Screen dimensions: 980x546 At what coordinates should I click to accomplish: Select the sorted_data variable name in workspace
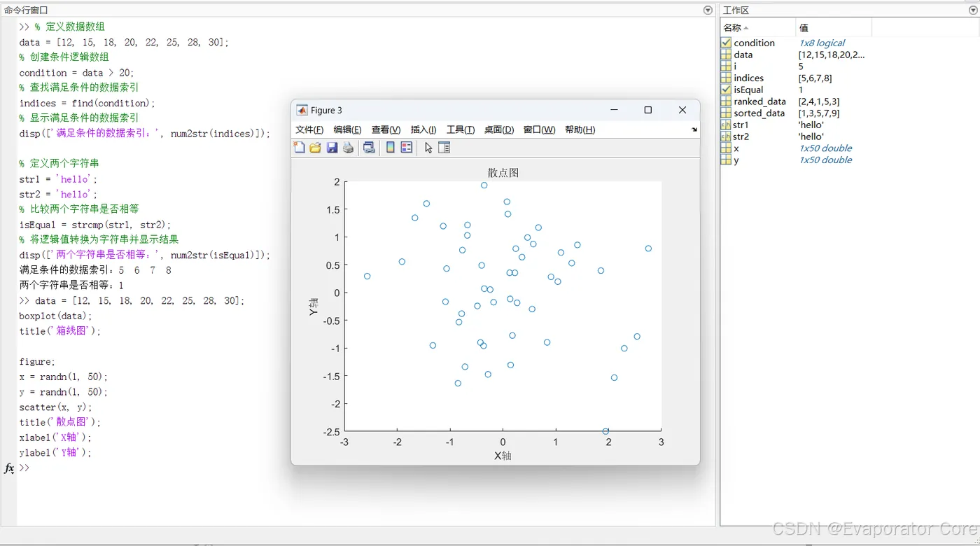coord(759,113)
